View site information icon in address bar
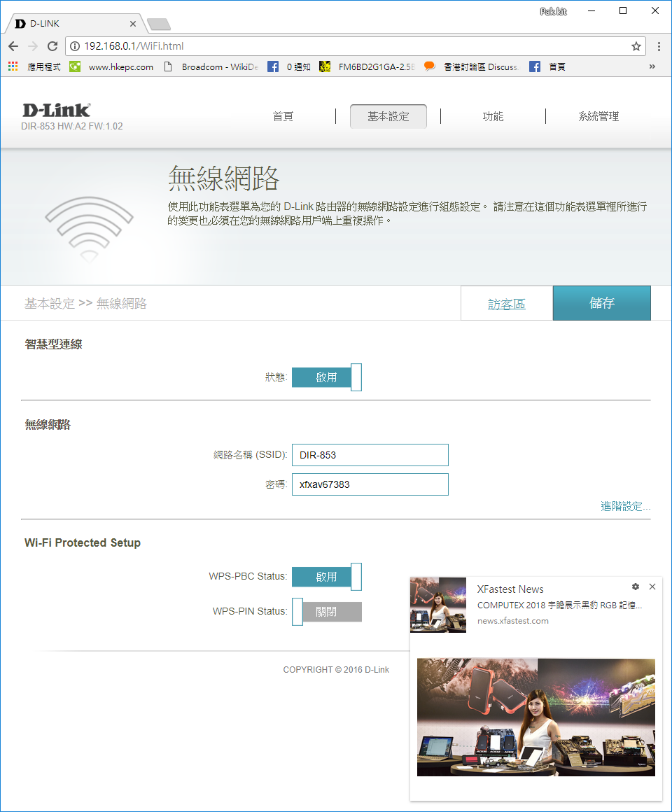The width and height of the screenshot is (672, 812). [75, 46]
